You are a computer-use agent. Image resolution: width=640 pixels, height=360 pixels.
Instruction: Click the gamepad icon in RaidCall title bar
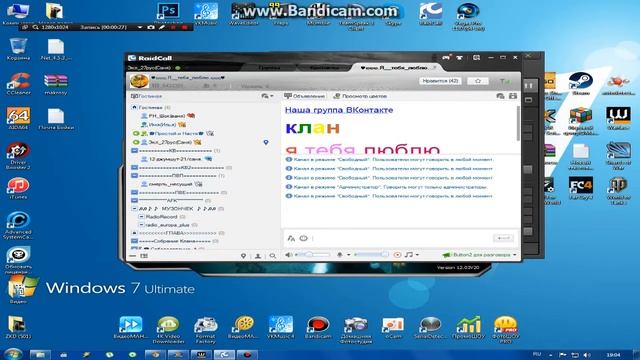tap(446, 58)
